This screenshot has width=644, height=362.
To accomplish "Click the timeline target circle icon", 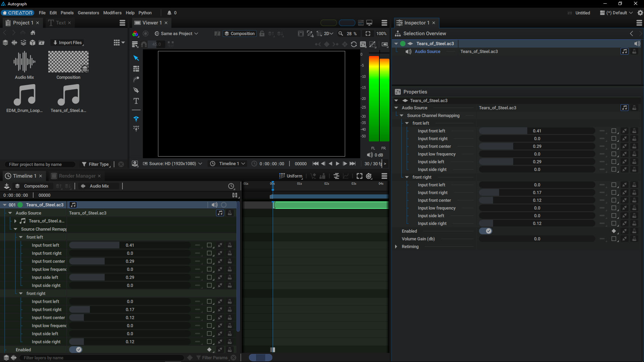I will [x=369, y=176].
